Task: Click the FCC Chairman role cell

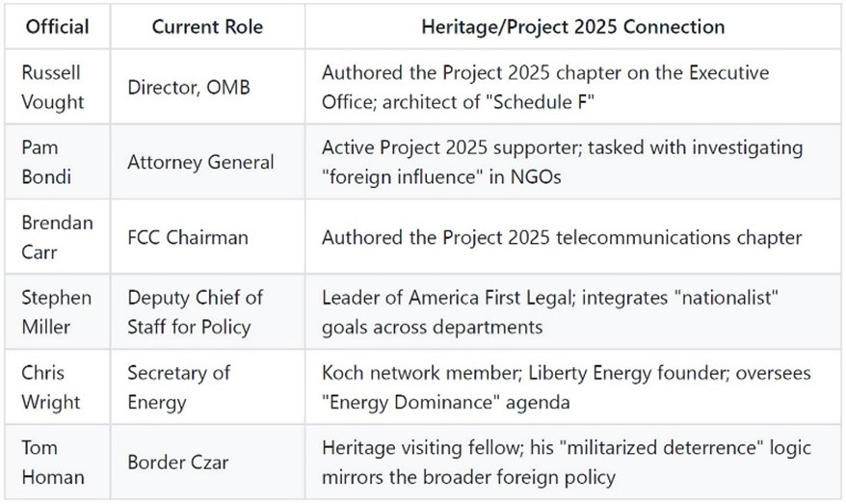Action: click(189, 238)
